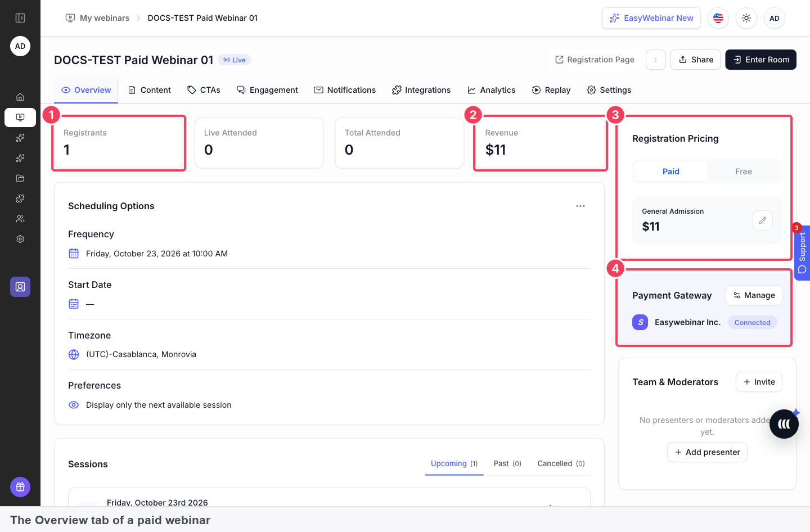810x532 pixels.
Task: Select the Upcoming sessions tab
Action: (x=454, y=463)
